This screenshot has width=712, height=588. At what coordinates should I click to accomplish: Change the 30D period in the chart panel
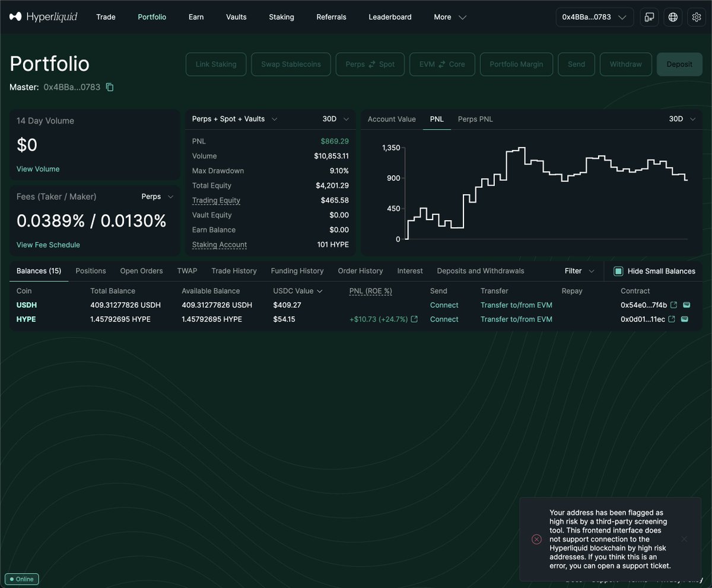(x=682, y=119)
